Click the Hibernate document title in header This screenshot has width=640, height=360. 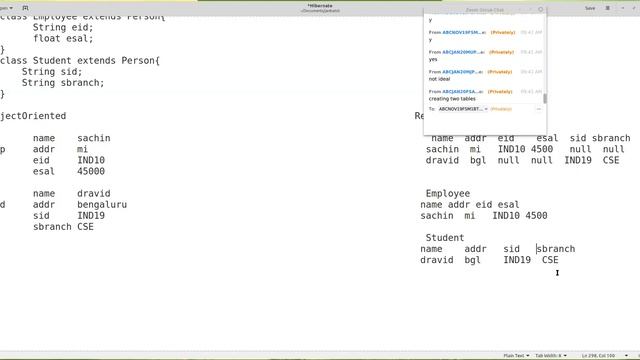pos(320,6)
